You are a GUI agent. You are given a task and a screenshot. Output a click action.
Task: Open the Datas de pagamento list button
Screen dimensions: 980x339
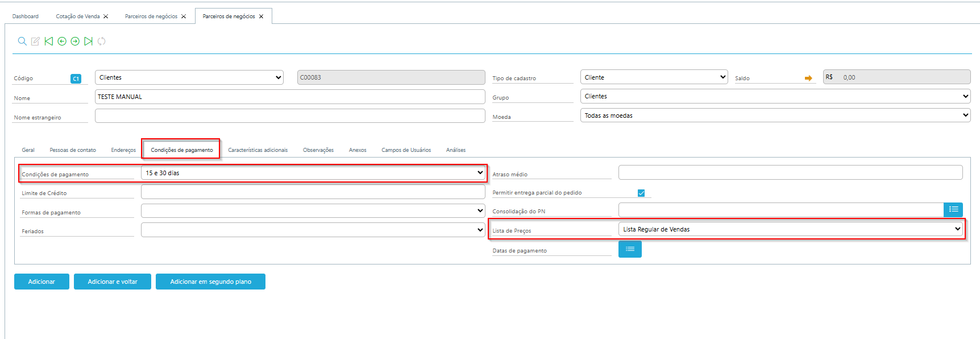click(x=630, y=249)
